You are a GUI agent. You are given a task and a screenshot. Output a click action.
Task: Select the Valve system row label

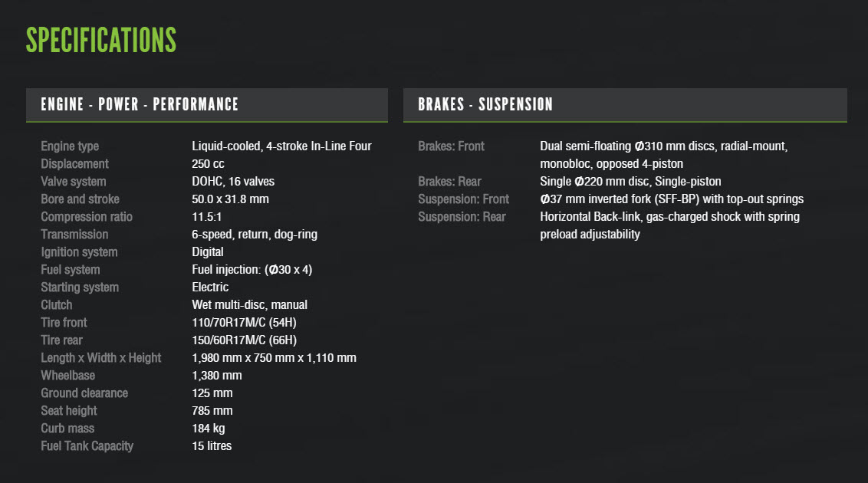tap(73, 182)
